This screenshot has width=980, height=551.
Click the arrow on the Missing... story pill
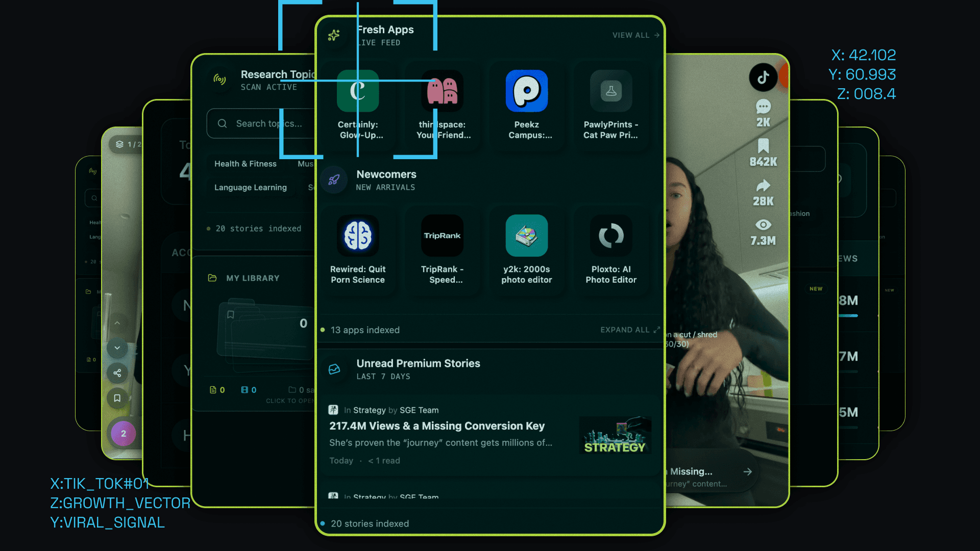748,472
